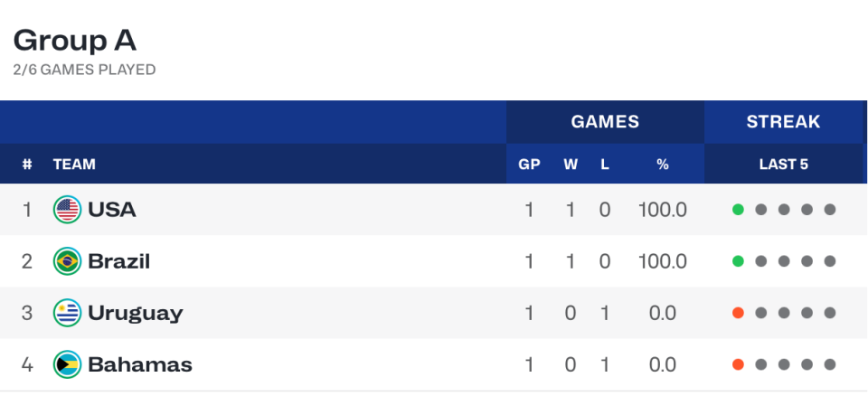868x396 pixels.
Task: Sort by the L column header
Action: coord(605,165)
